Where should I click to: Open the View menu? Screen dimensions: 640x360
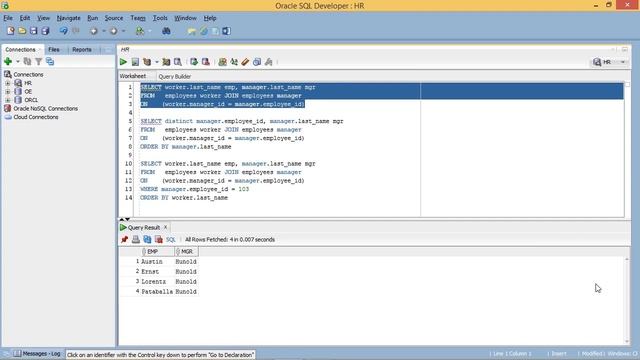[x=43, y=18]
